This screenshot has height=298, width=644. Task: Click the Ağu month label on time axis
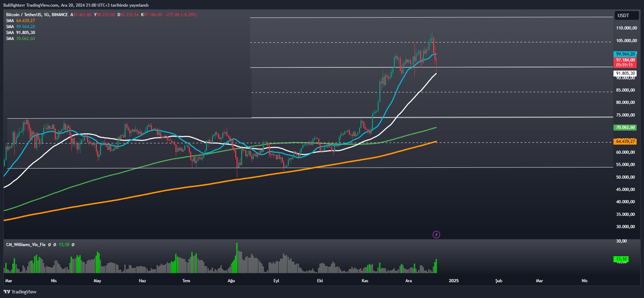[x=231, y=281]
